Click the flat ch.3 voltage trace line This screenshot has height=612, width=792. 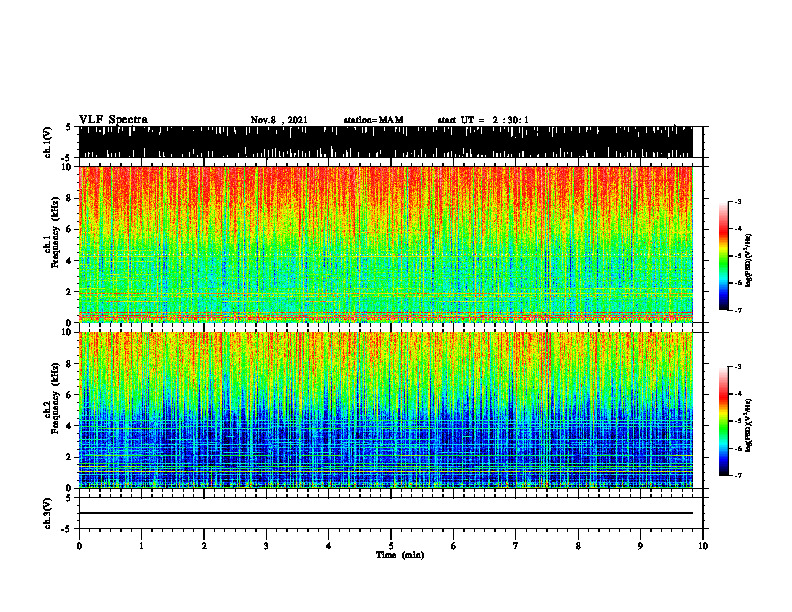385,513
